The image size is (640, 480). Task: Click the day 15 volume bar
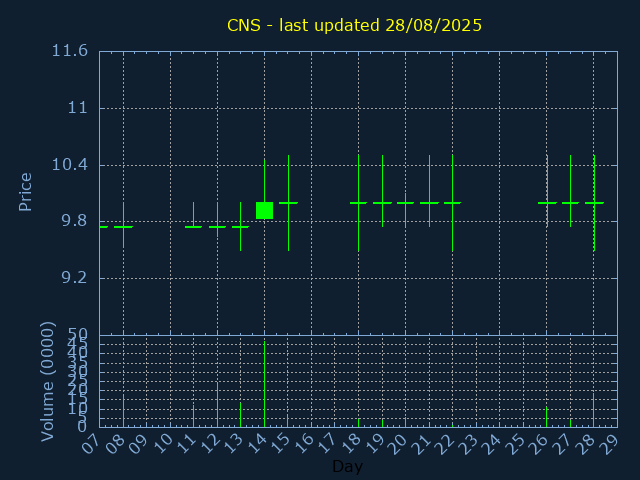point(288,421)
